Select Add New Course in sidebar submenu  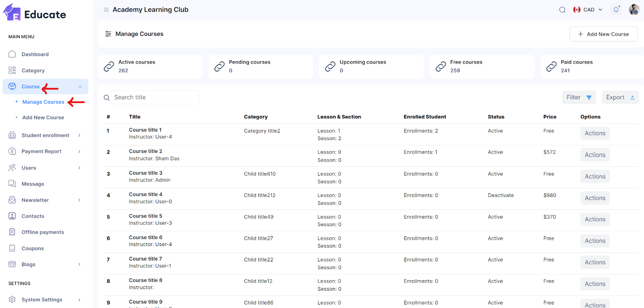[x=43, y=117]
